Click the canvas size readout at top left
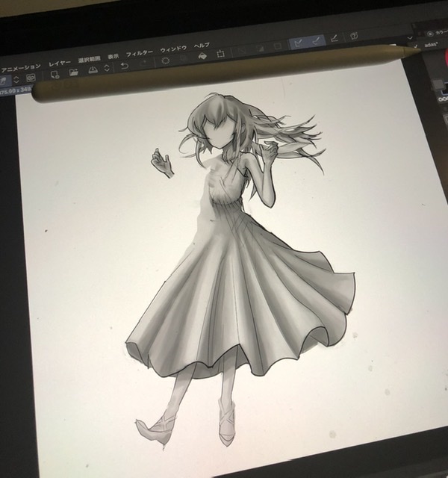448x478 pixels. [15, 90]
